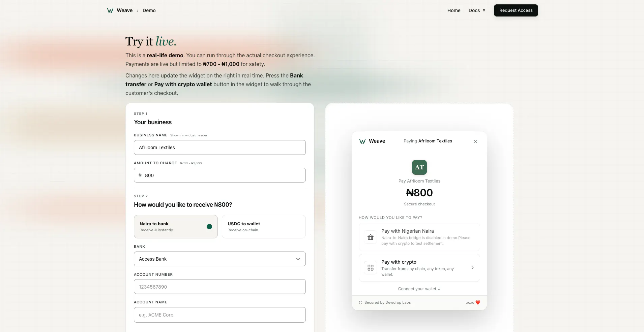
Task: Close the Weave payment widget
Action: pyautogui.click(x=475, y=141)
